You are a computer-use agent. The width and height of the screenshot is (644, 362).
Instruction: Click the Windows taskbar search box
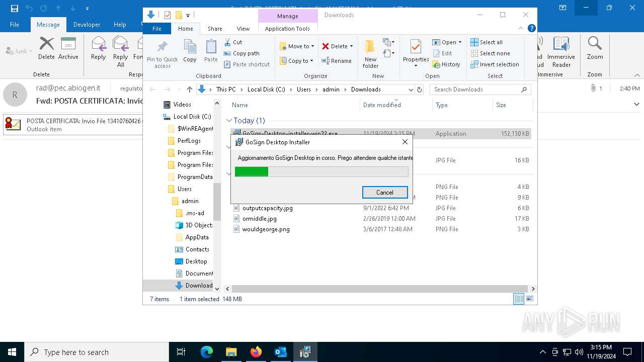(97, 352)
